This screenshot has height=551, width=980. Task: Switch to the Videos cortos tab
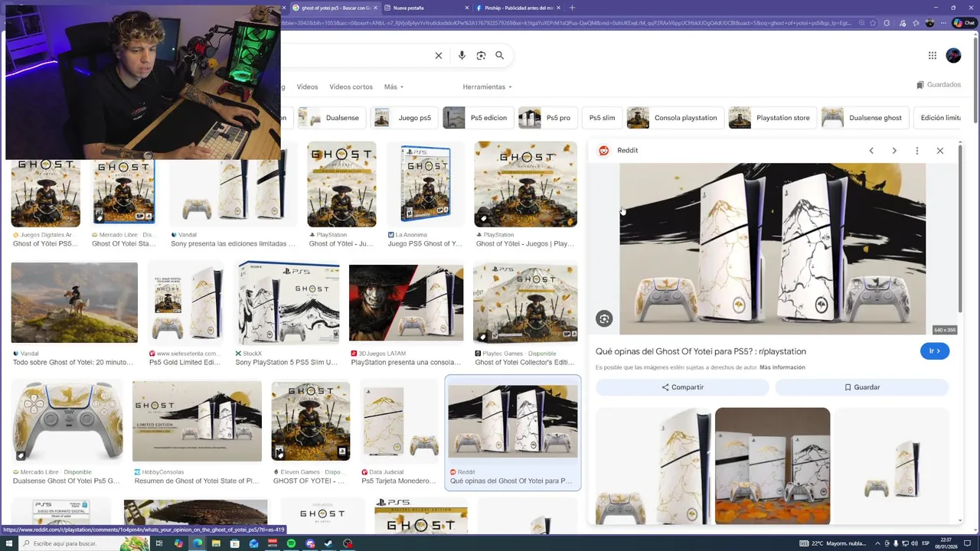(x=351, y=86)
